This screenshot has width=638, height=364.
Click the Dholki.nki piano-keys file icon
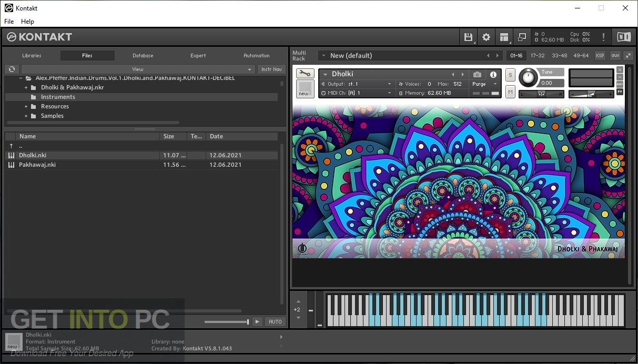[11, 155]
